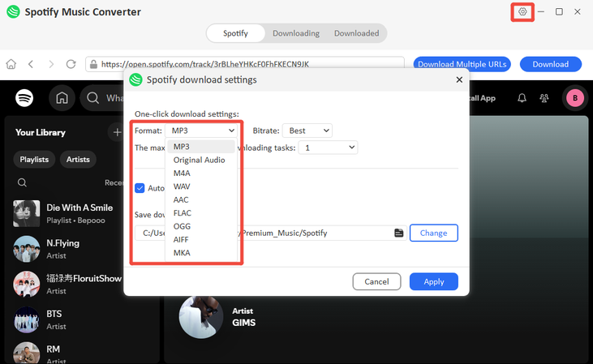
Task: Click the Spotify home icon
Action: point(61,98)
